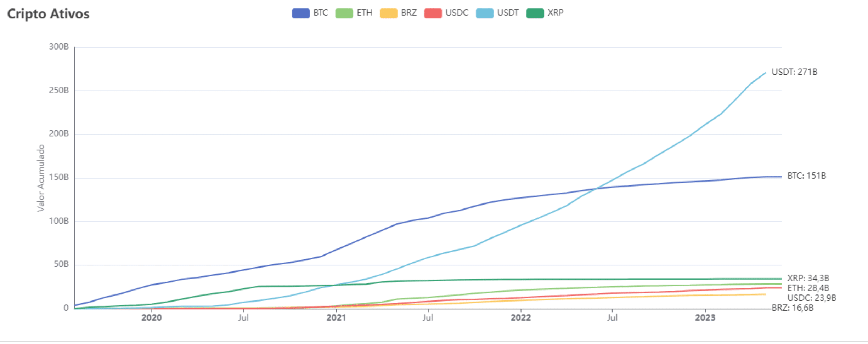This screenshot has height=344, width=868.
Task: Click the Cripto Ativos chart title
Action: pyautogui.click(x=48, y=14)
